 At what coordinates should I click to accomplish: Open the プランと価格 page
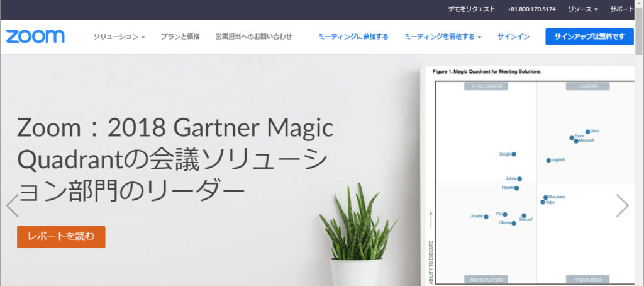[x=180, y=37]
